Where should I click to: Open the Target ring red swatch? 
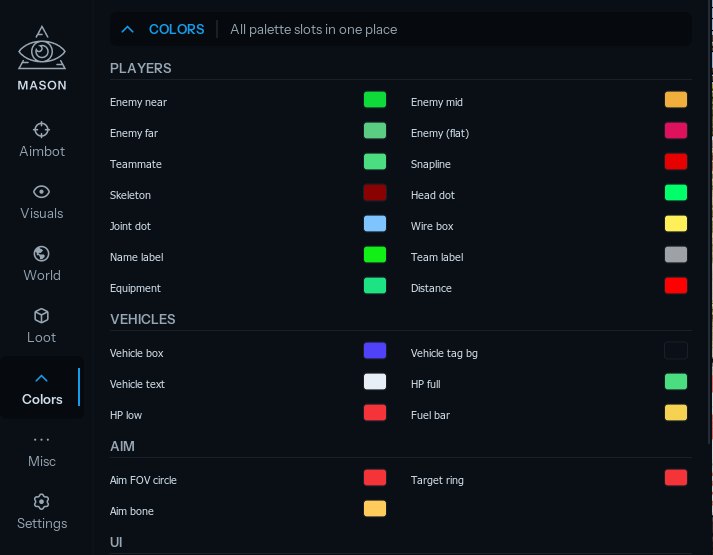click(676, 478)
